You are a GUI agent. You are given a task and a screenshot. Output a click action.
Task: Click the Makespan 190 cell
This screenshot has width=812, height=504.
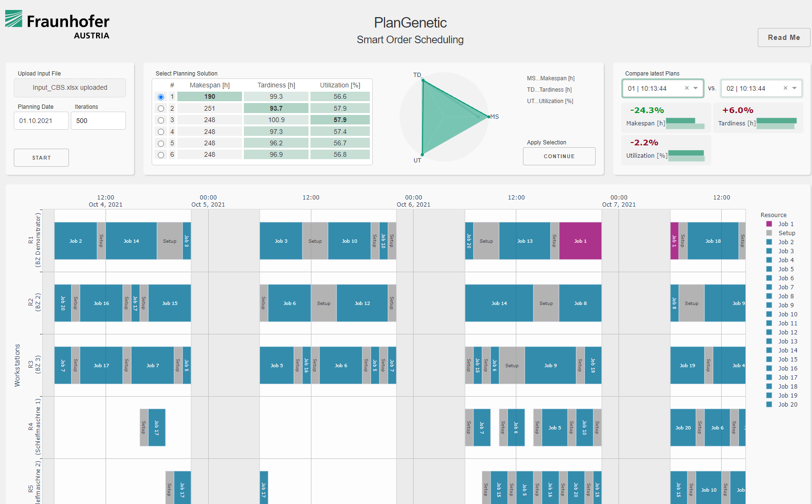point(210,97)
